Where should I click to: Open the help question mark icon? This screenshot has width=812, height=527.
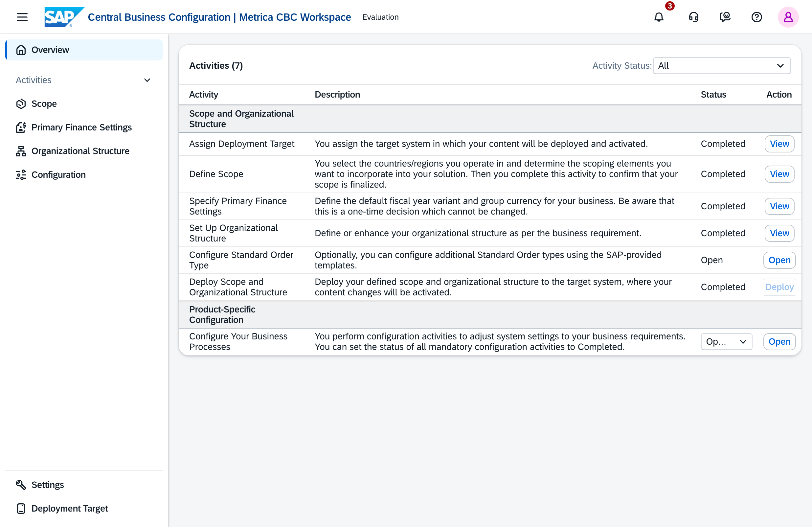click(x=756, y=17)
